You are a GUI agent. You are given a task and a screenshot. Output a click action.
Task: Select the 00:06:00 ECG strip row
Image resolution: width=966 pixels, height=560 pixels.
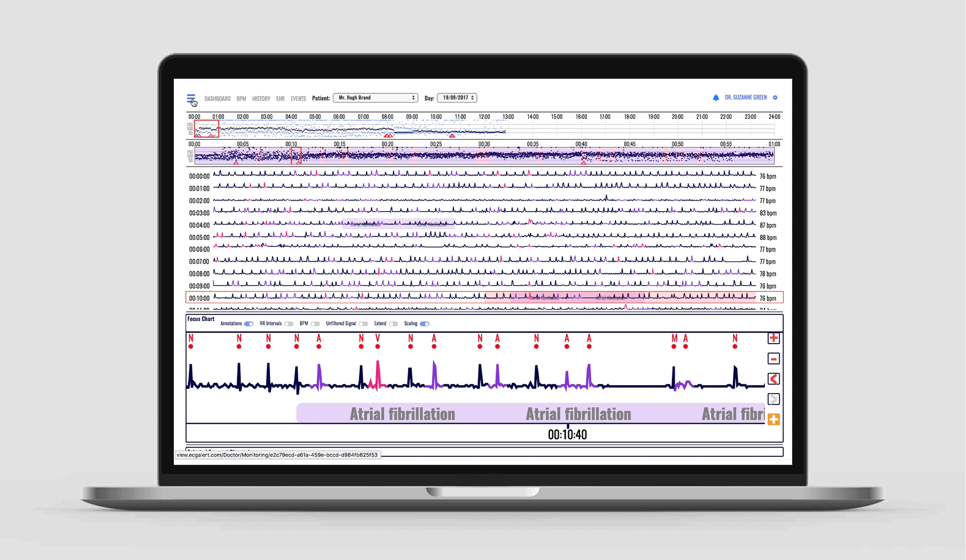484,249
